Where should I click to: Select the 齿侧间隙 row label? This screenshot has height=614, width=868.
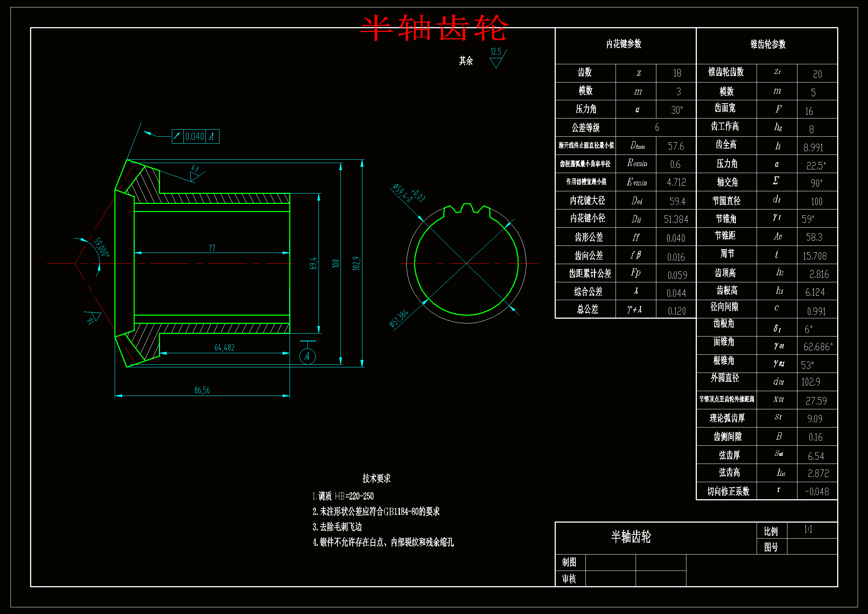727,436
